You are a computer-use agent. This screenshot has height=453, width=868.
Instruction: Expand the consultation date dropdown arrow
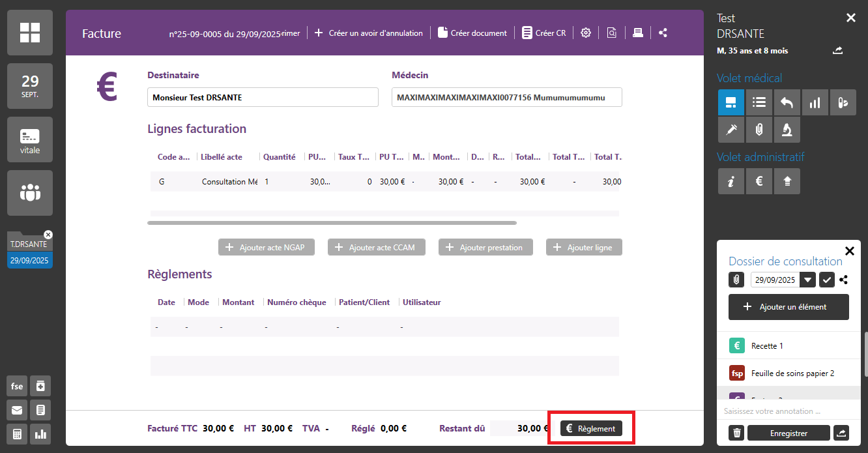click(808, 280)
